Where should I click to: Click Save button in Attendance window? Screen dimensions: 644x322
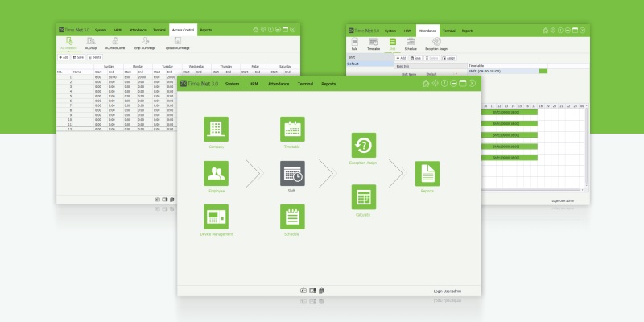point(415,58)
